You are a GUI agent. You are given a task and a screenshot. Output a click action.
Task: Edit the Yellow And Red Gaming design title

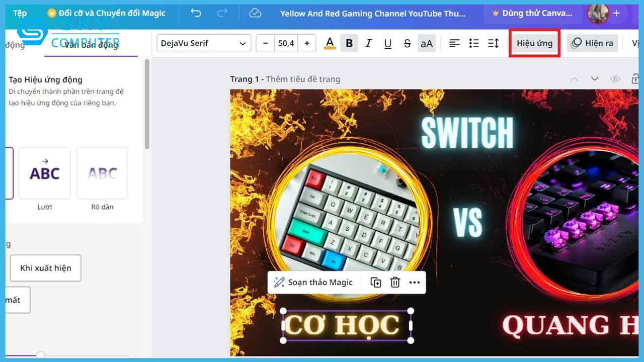click(373, 14)
